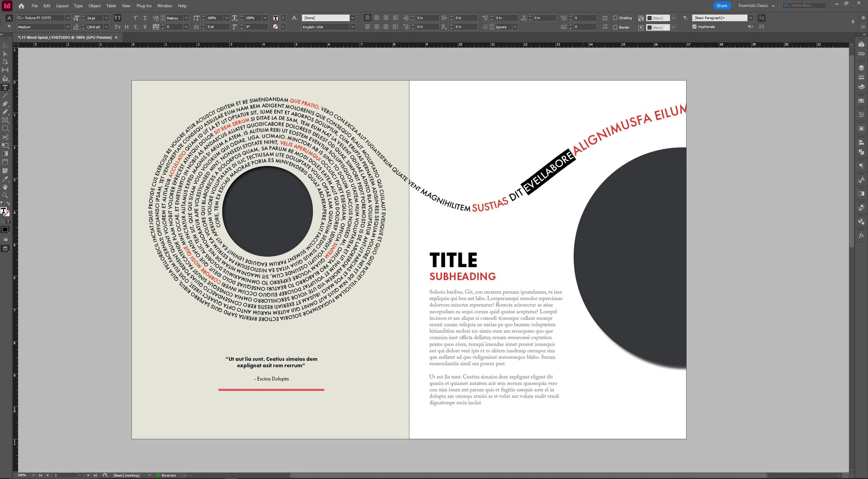
Task: Expand the English: USA language dropdown
Action: [x=353, y=27]
